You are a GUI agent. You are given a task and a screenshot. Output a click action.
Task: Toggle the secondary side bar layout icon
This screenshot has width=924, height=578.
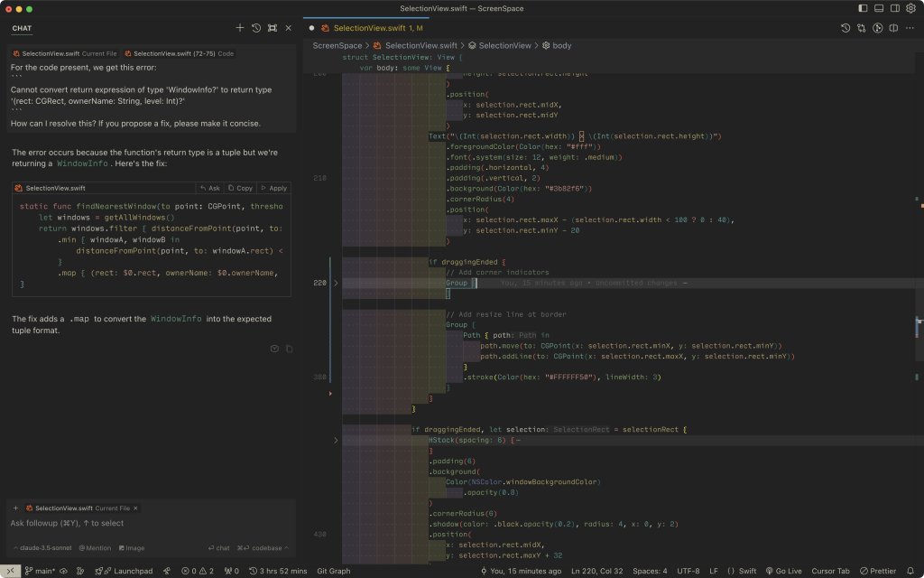pos(893,8)
